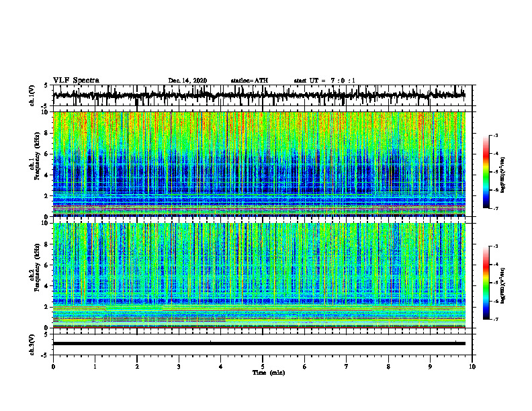Click inside the ch.2 spectrogram panel
The image size is (532, 411).
pyautogui.click(x=259, y=275)
